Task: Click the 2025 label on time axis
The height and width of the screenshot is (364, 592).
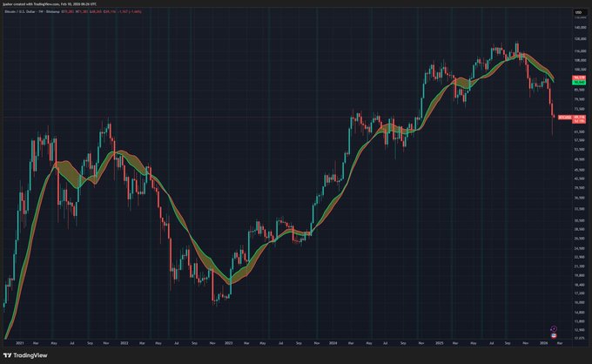Action: point(440,344)
